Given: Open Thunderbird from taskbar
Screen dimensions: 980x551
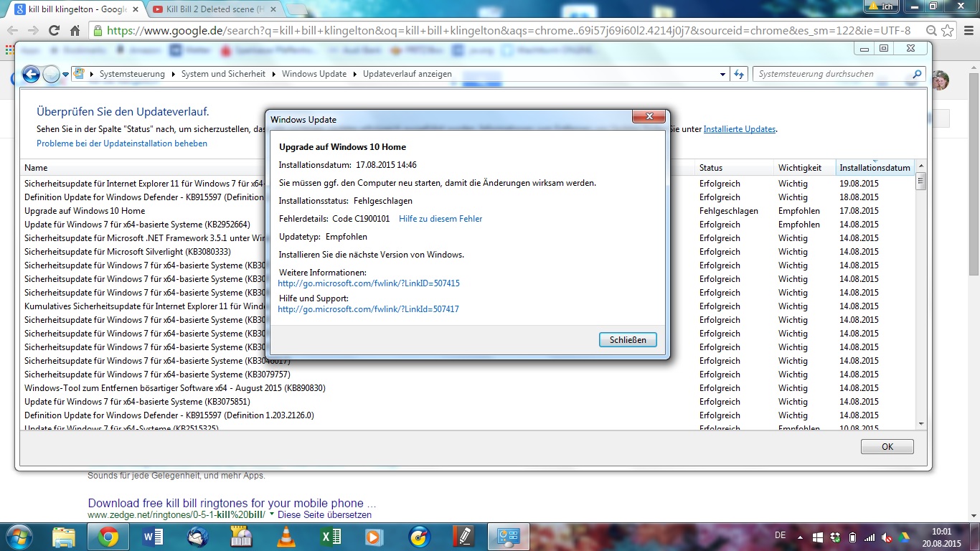Looking at the screenshot, I should (x=197, y=536).
